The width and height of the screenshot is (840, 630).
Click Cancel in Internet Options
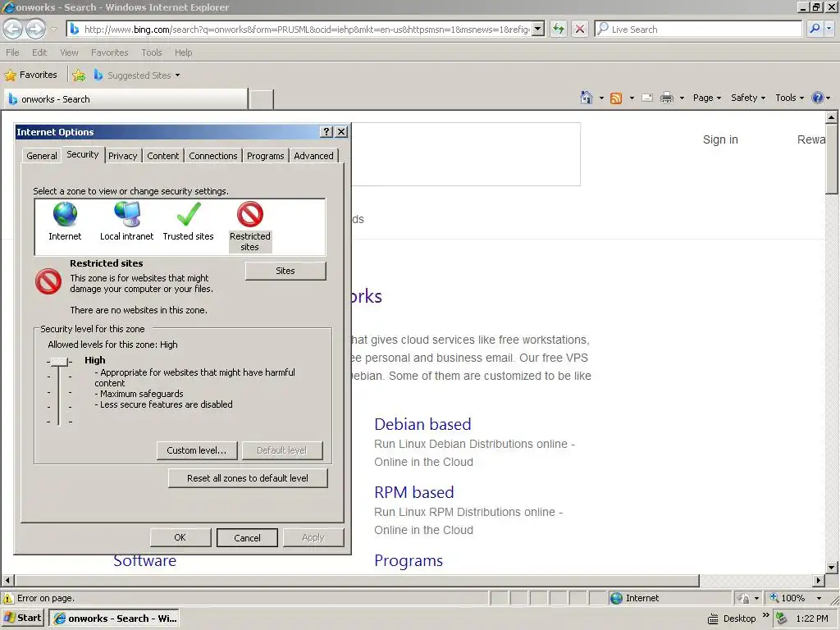click(247, 538)
